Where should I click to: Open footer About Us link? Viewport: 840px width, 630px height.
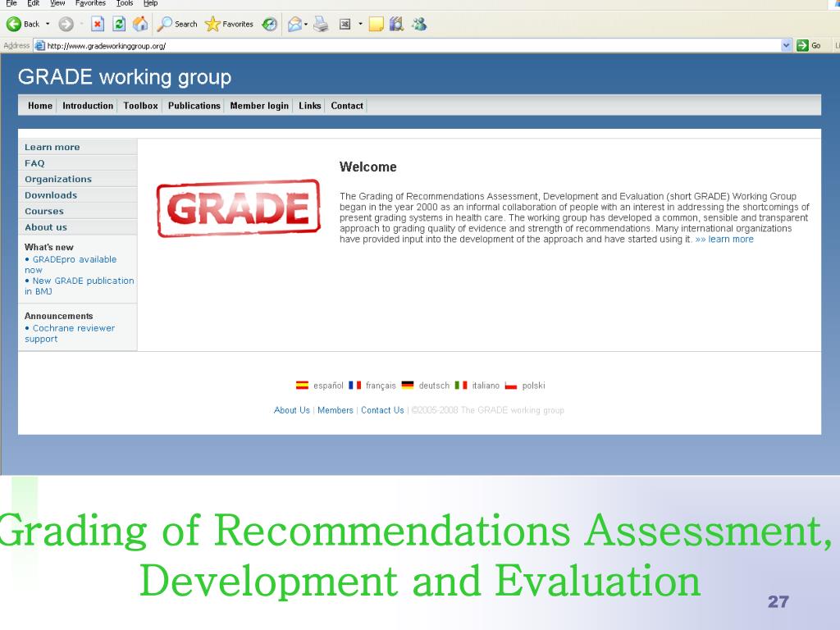click(292, 410)
